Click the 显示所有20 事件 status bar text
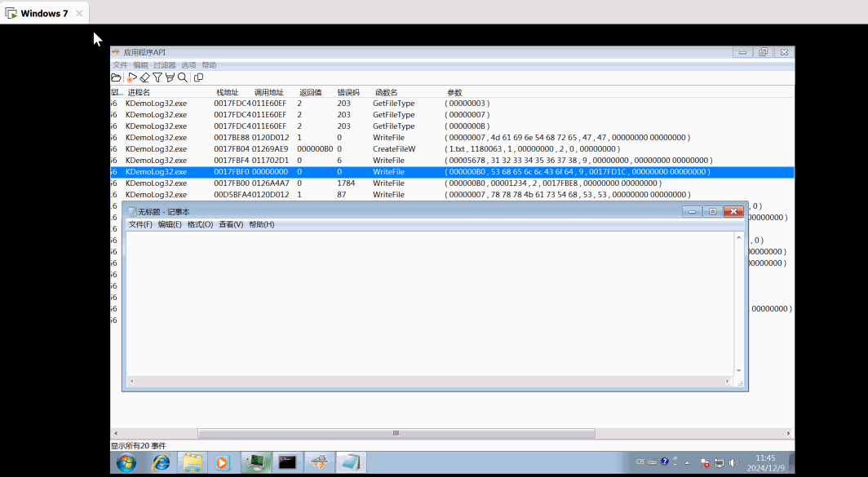The height and width of the screenshot is (477, 868). (x=139, y=445)
